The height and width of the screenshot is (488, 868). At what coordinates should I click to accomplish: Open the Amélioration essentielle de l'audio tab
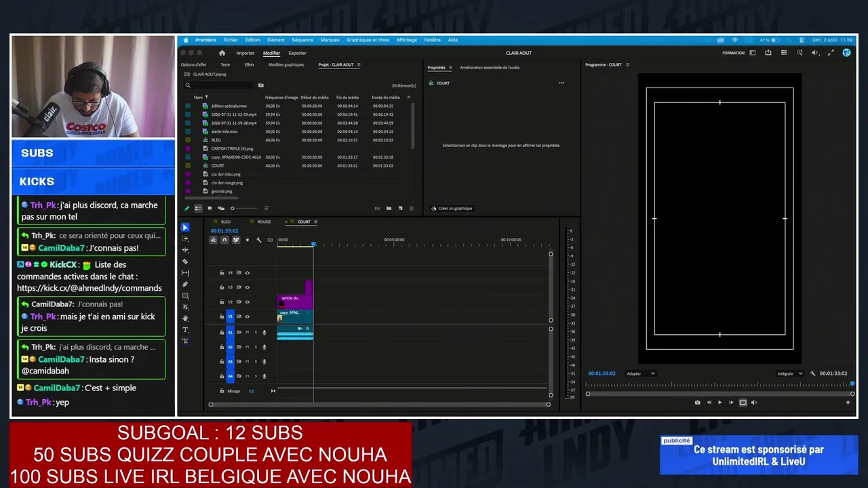[490, 68]
